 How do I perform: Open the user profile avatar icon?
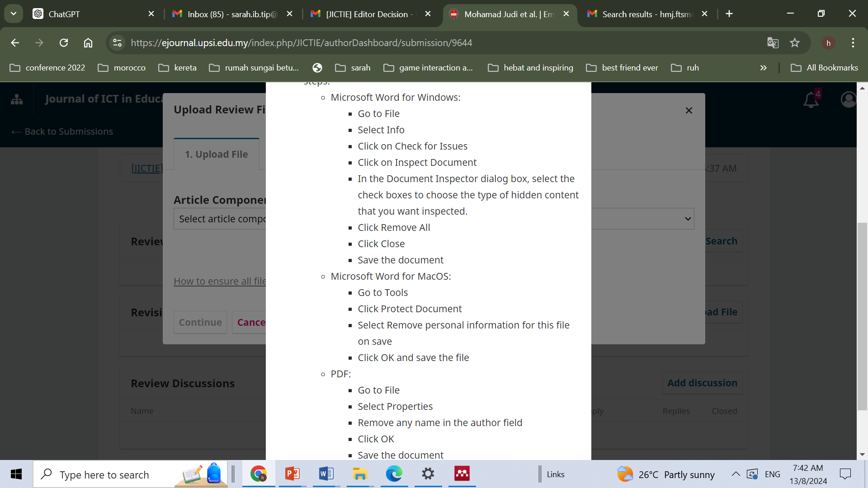click(848, 99)
